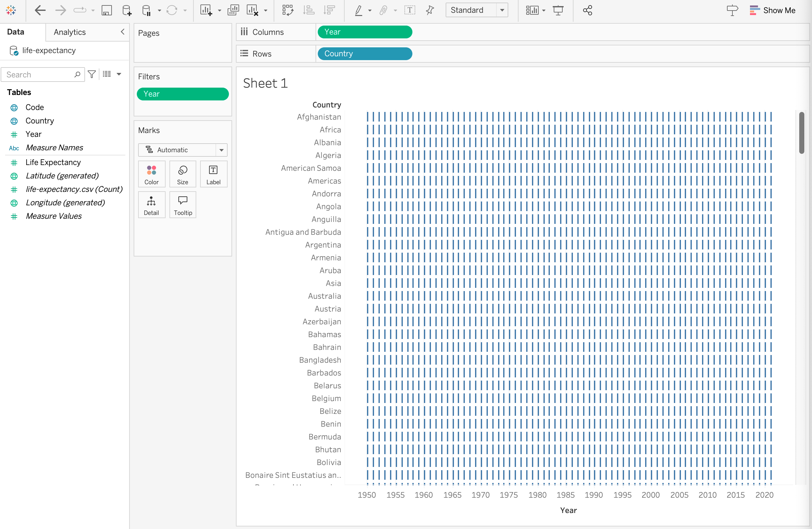Click the Detail button on Marks card
812x529 pixels.
pyautogui.click(x=152, y=205)
